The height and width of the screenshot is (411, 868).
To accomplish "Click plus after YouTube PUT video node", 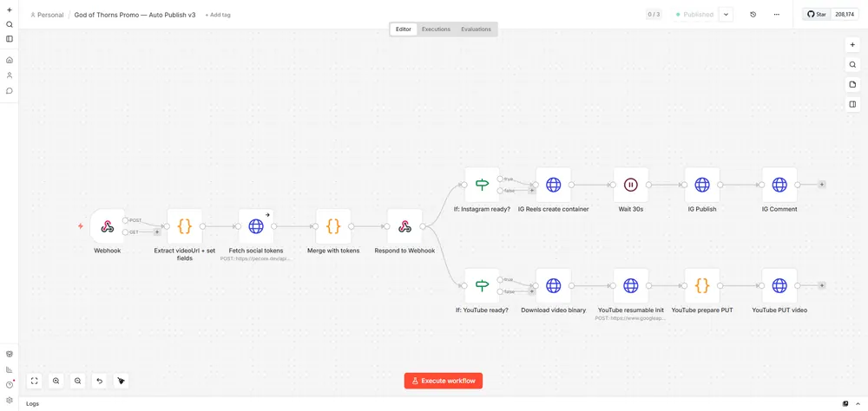I will 822,285.
